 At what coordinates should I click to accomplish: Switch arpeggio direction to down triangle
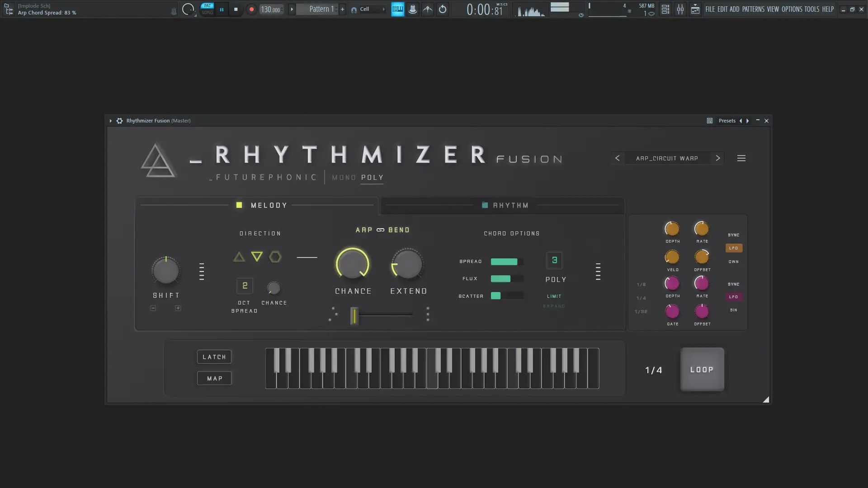pos(257,257)
